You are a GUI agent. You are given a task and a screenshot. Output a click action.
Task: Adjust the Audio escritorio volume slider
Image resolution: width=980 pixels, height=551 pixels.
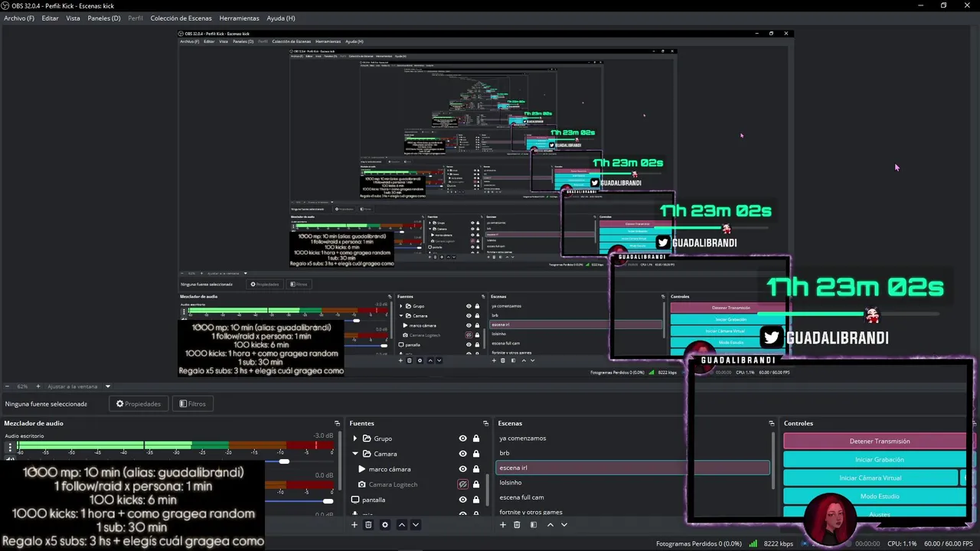[284, 461]
